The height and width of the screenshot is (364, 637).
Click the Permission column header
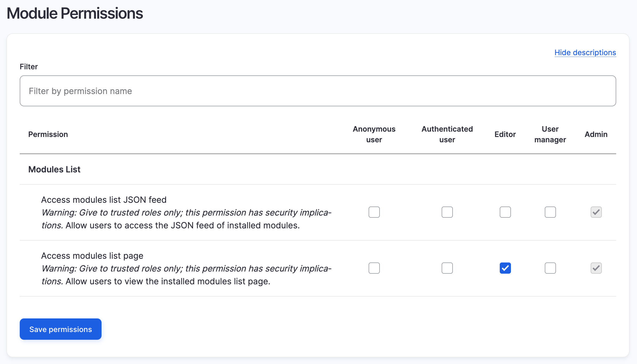pyautogui.click(x=48, y=134)
